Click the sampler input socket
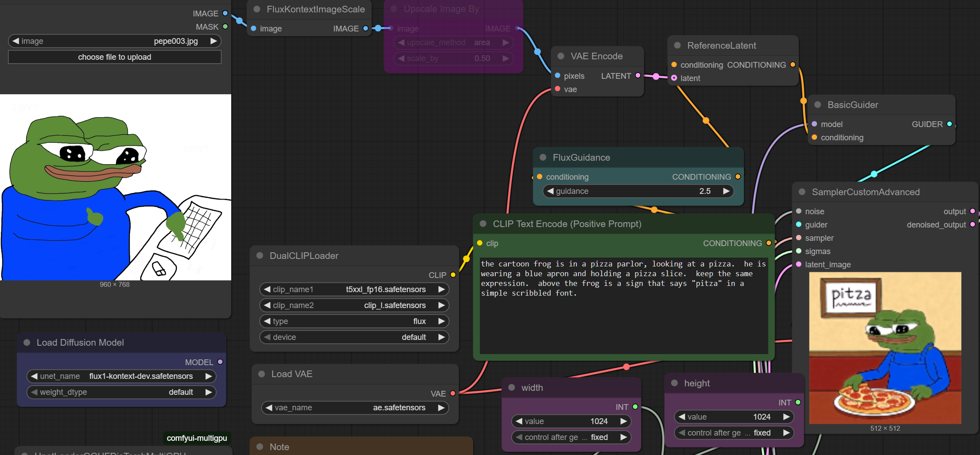The image size is (980, 455). (x=798, y=238)
